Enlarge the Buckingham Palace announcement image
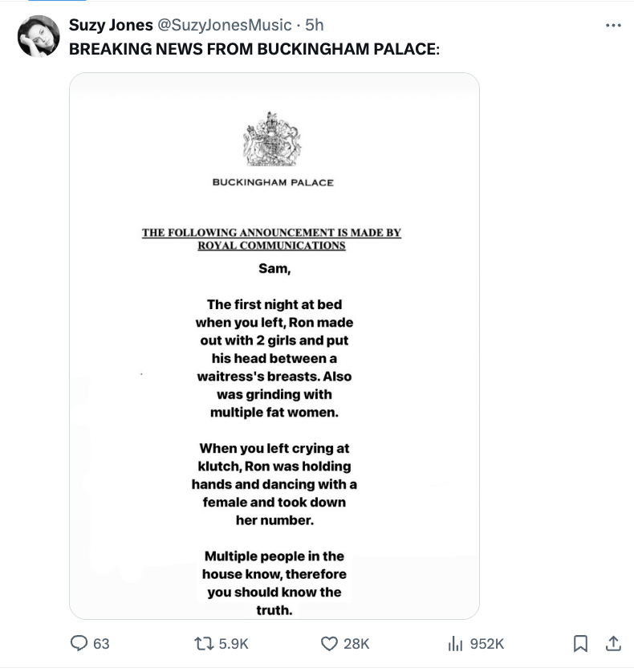The height and width of the screenshot is (672, 634). point(274,345)
